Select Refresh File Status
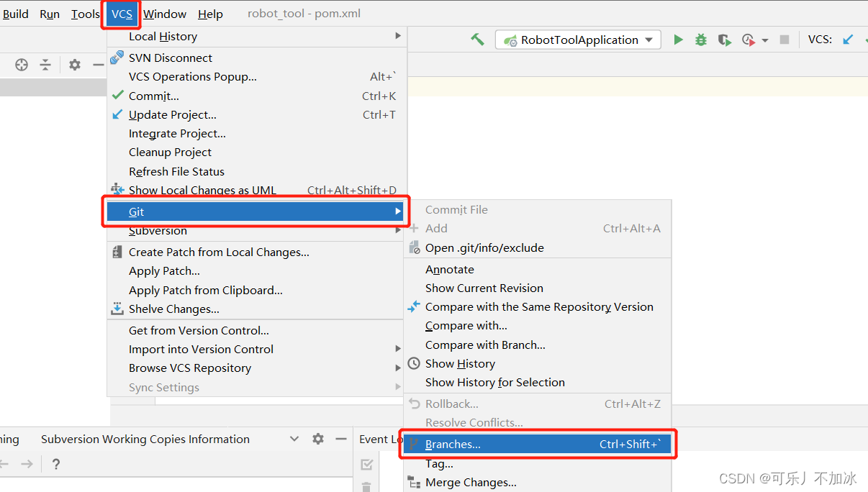The image size is (868, 492). point(257,171)
